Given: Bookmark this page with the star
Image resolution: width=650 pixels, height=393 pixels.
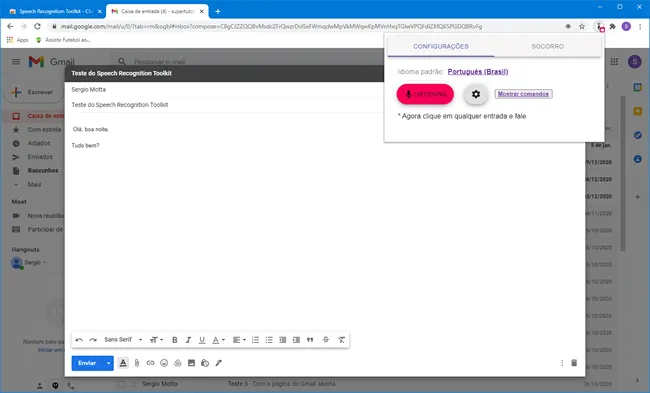Looking at the screenshot, I should pyautogui.click(x=582, y=27).
